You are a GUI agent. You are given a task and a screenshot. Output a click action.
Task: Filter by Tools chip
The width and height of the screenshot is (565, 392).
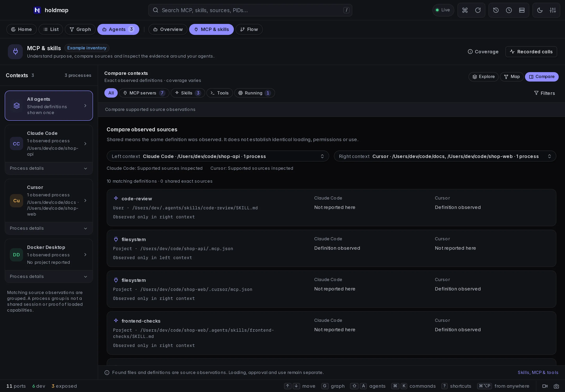[x=220, y=93]
